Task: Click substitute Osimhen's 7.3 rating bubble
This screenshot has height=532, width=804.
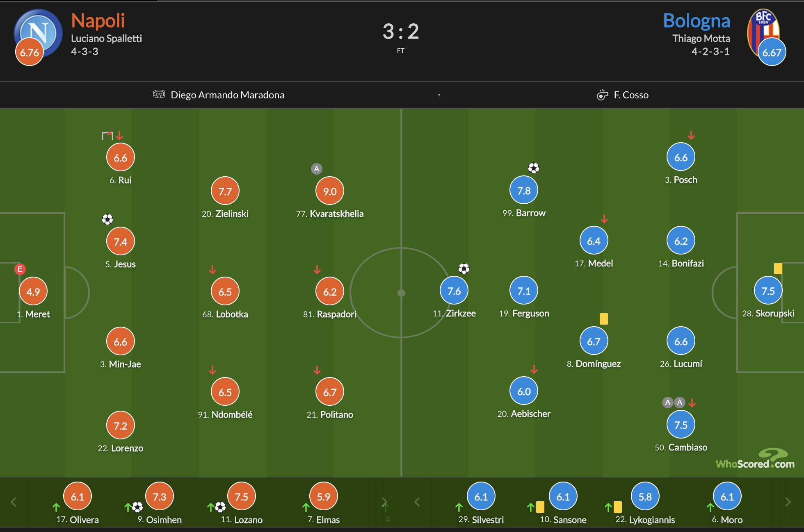Action: [159, 497]
